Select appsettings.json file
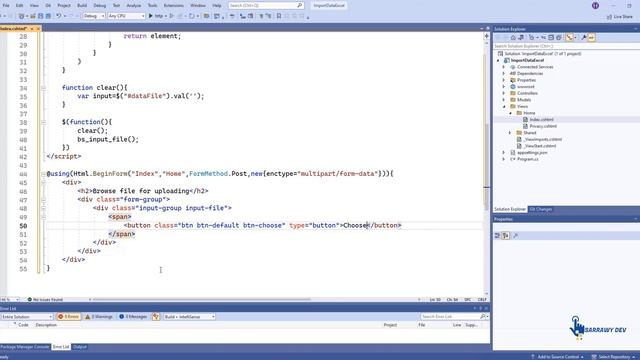This screenshot has width=640, height=360. click(532, 153)
